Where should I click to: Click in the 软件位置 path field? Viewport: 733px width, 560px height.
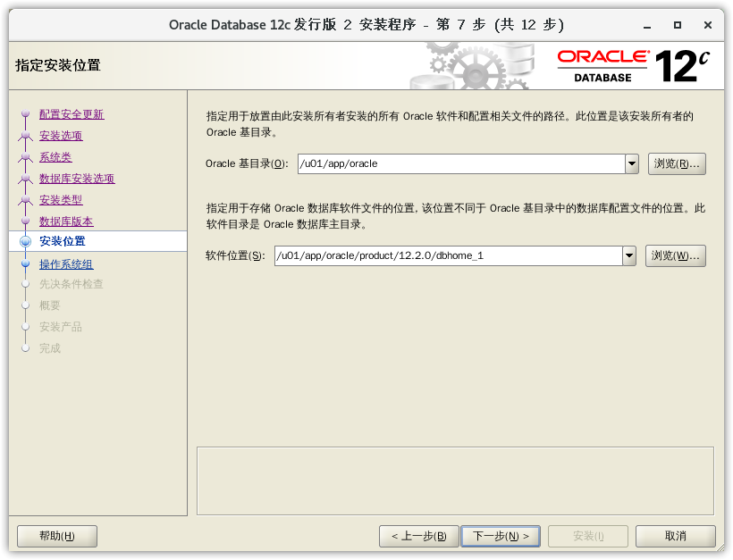[x=447, y=255]
